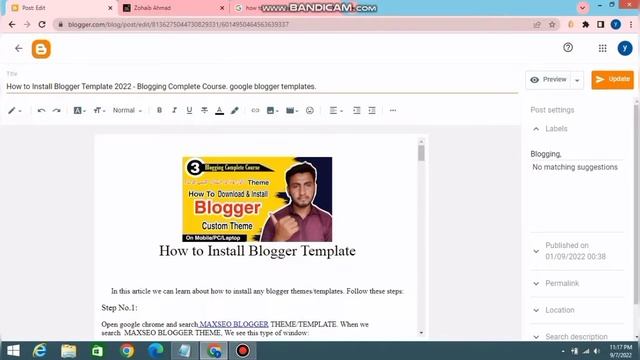Open the insert video menu

point(292,111)
